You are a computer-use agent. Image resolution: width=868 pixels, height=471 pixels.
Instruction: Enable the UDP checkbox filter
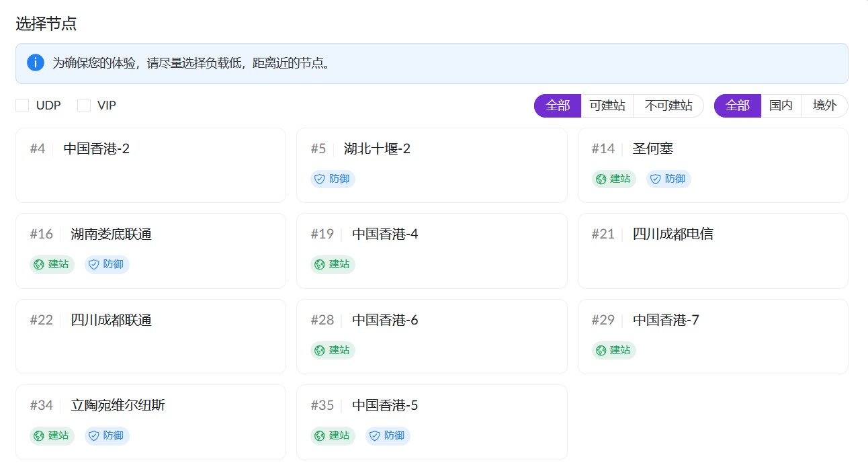tap(22, 105)
